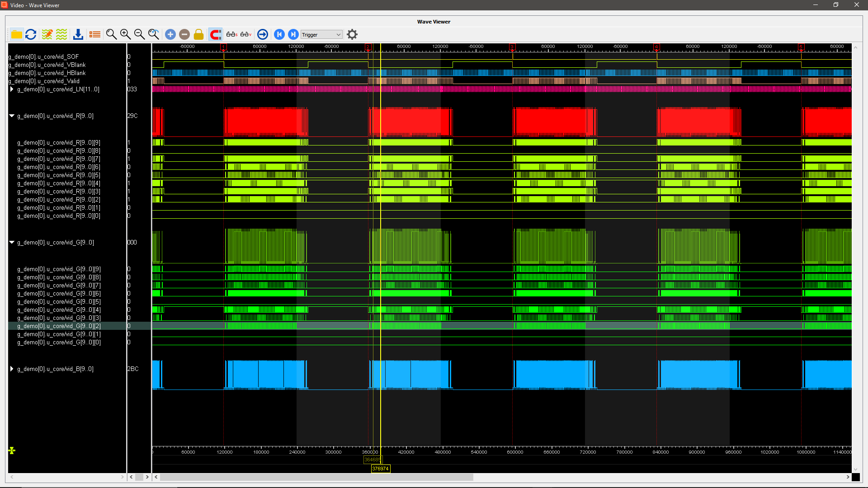Select highlighted signal vid_G[9..0][2]
The width and height of the screenshot is (868, 488).
point(59,326)
